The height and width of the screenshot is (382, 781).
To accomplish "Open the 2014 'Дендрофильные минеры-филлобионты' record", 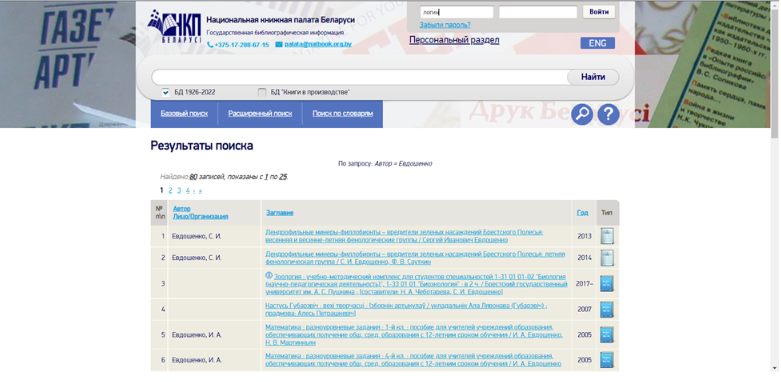I will click(415, 257).
